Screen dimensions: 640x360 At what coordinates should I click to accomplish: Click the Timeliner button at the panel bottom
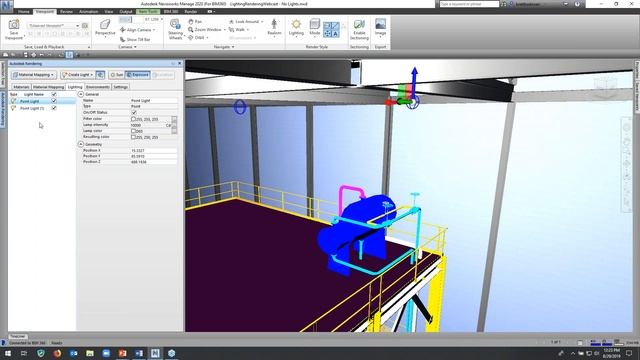click(x=18, y=336)
